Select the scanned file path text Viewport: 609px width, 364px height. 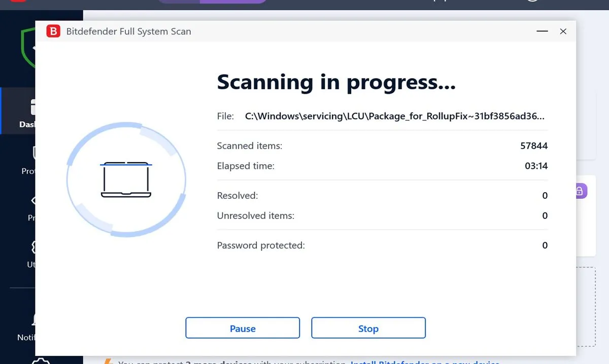[394, 116]
